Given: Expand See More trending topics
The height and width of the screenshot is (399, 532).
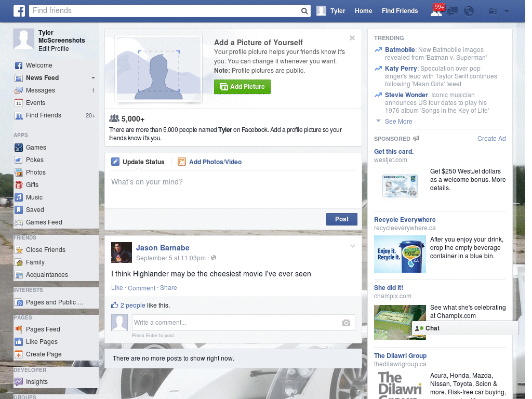Looking at the screenshot, I should [x=398, y=122].
